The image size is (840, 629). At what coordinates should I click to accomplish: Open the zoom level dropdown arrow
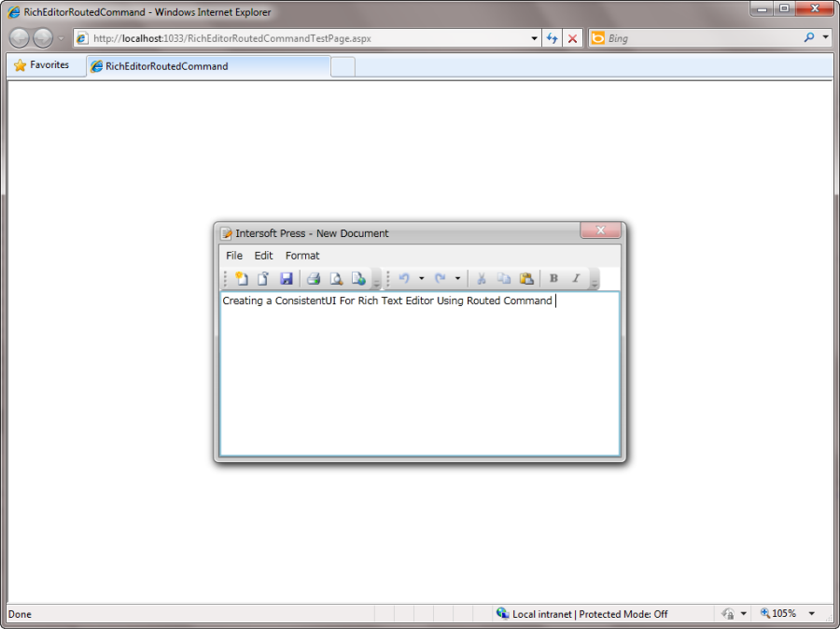pos(812,614)
